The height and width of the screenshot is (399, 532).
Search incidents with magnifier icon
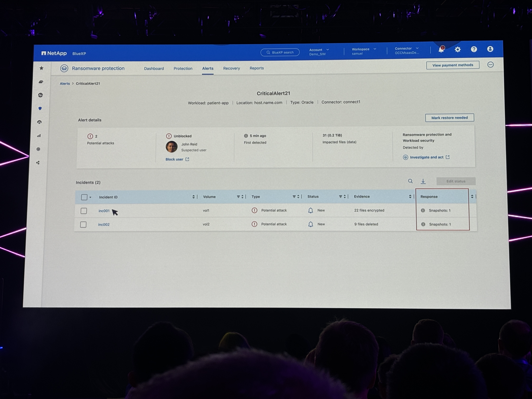(410, 181)
